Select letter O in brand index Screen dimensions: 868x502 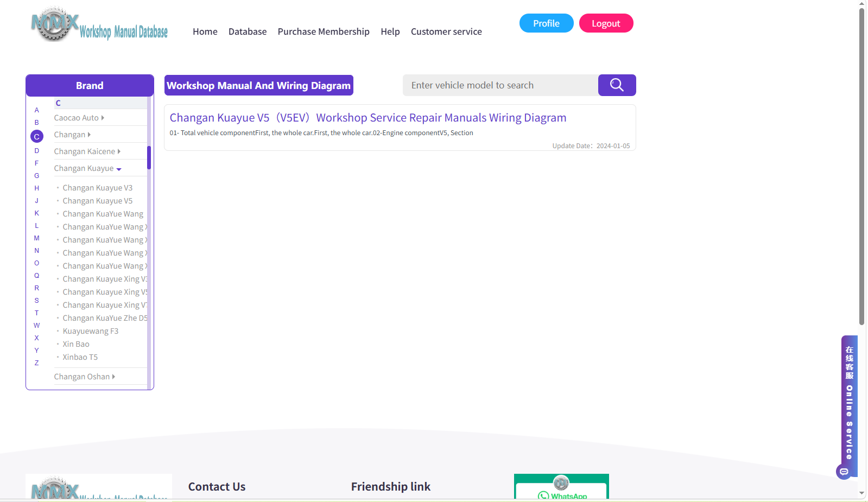[x=37, y=263]
